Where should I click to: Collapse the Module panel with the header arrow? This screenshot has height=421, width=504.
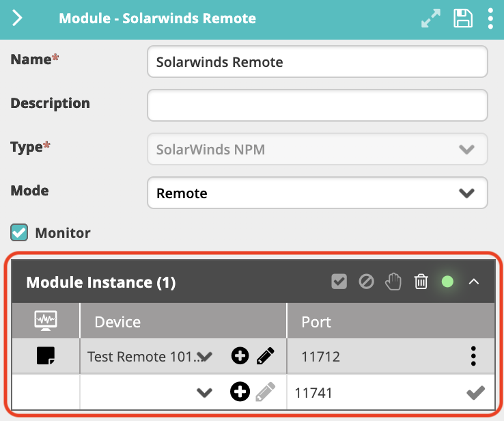17,18
